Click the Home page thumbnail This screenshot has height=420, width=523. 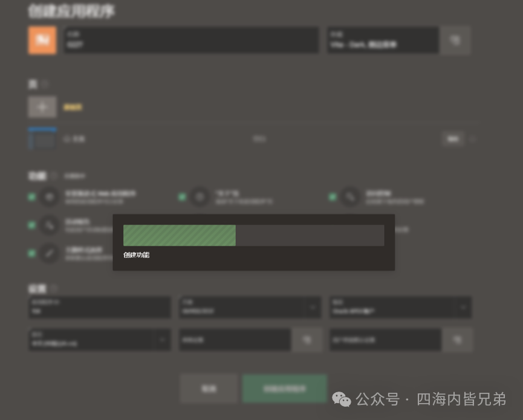click(42, 138)
